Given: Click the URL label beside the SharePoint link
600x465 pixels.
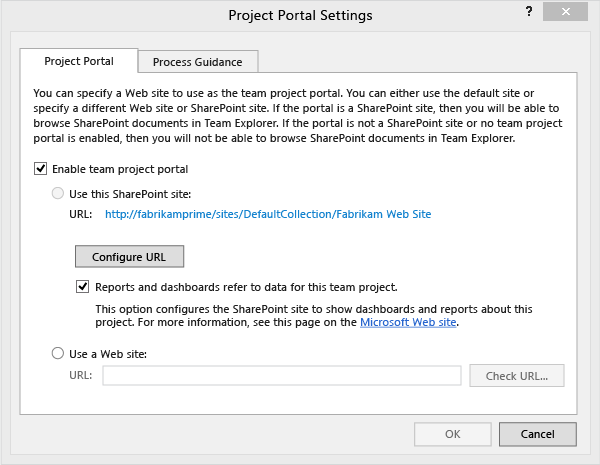Looking at the screenshot, I should 81,213.
